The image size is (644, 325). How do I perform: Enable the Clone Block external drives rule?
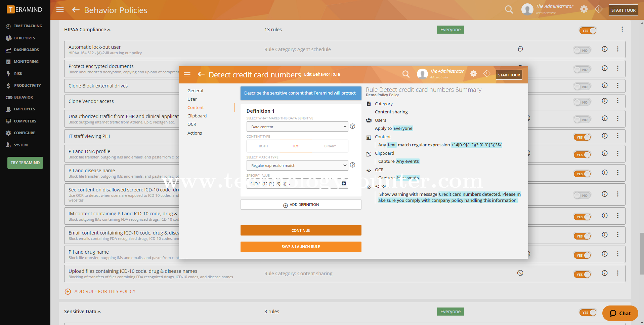[x=582, y=87]
